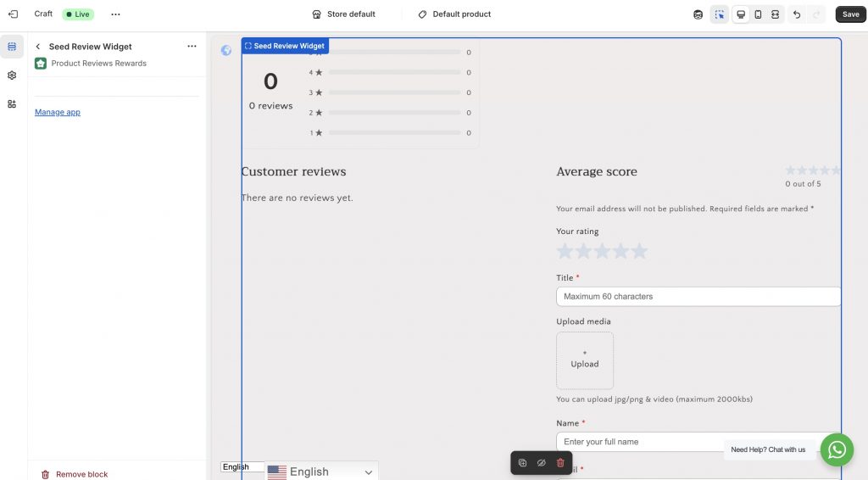Click the 0 reviews count text
The image size is (868, 480).
tap(270, 106)
